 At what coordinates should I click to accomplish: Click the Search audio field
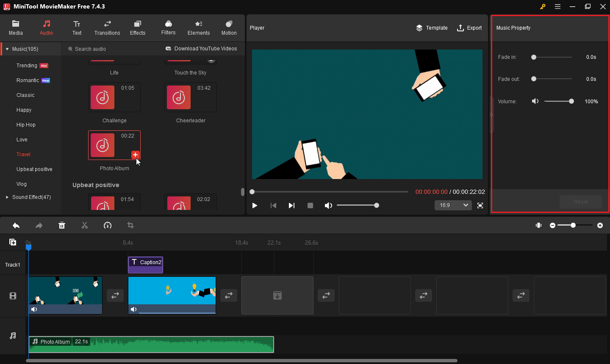[x=112, y=49]
